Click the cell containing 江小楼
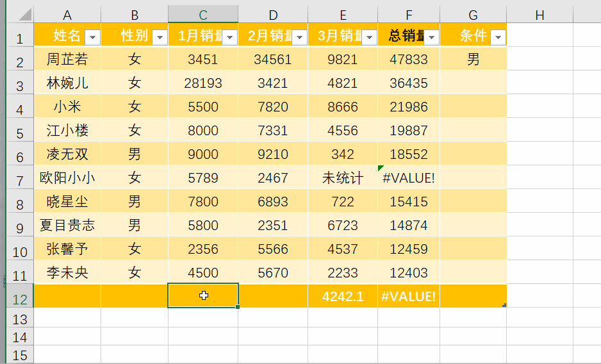The height and width of the screenshot is (364, 601). [x=67, y=130]
